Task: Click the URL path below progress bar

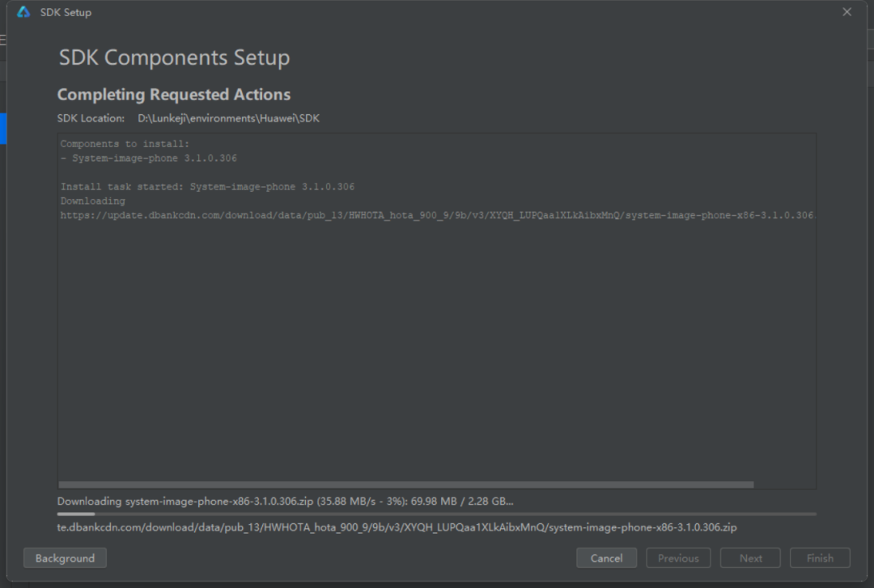Action: point(397,527)
